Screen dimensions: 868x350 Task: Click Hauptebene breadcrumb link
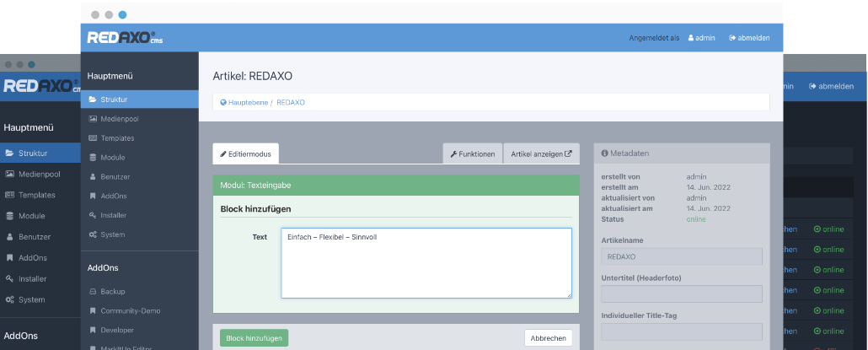click(248, 102)
